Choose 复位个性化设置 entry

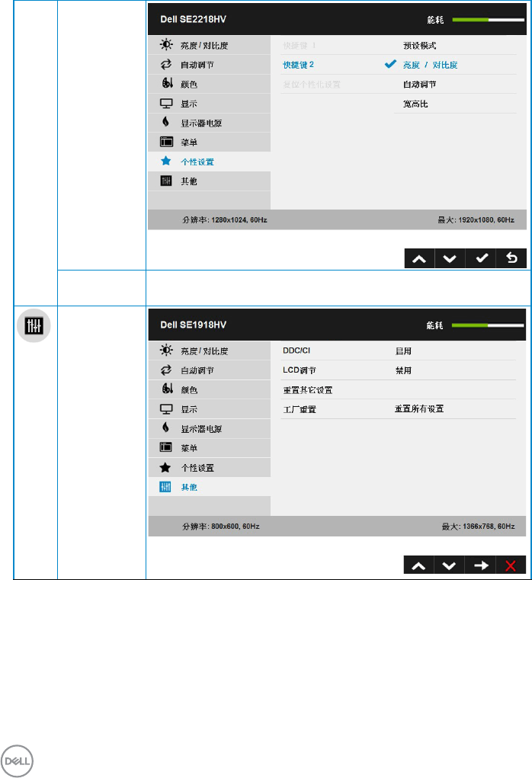(x=312, y=85)
